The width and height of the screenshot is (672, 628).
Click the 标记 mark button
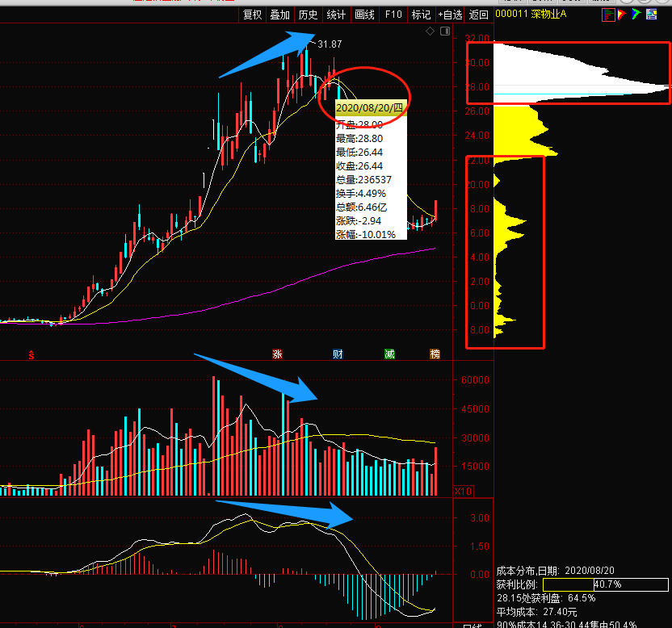pos(422,15)
